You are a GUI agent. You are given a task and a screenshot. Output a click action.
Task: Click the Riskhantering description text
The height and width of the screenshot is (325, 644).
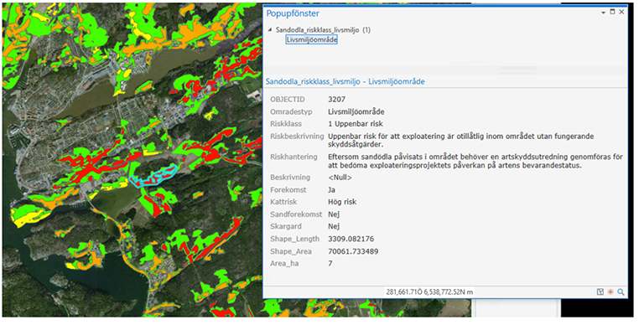(x=475, y=162)
